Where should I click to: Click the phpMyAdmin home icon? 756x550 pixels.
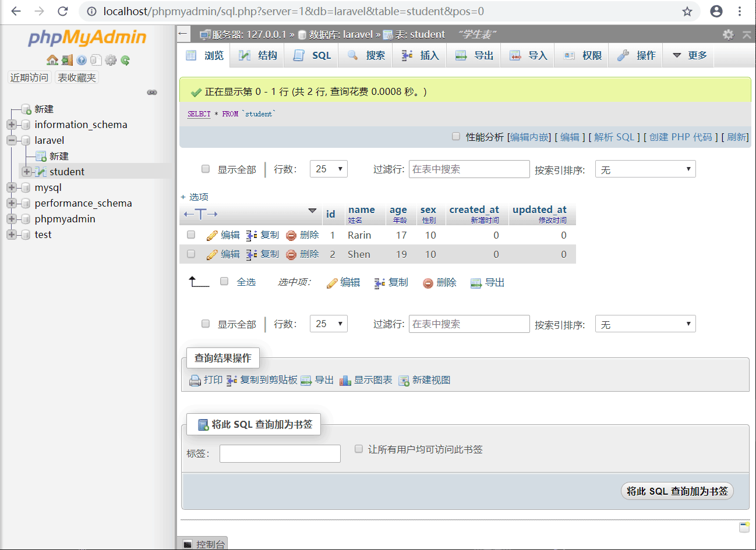point(52,60)
